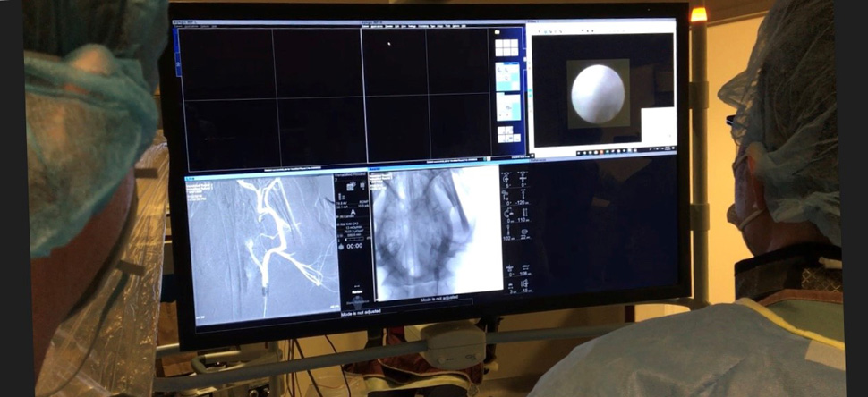Click the round endoscope view in the right window

click(x=598, y=94)
